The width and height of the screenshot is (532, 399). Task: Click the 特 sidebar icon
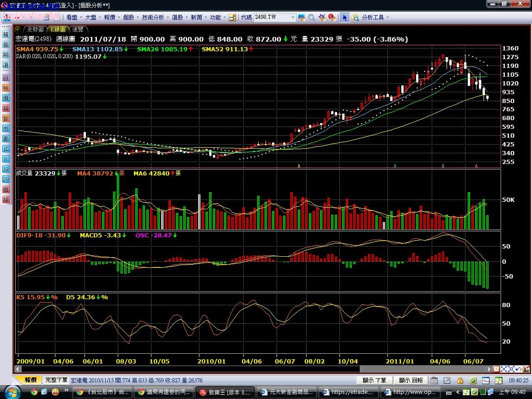pos(6,88)
